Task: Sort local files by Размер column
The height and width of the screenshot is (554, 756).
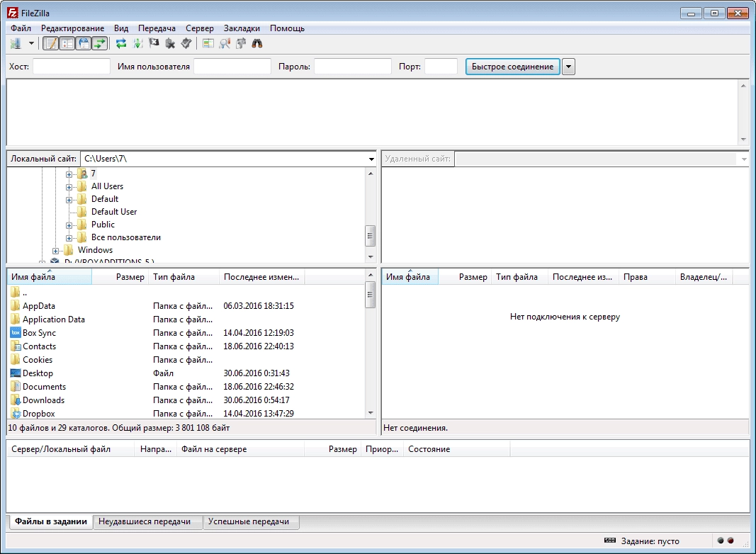Action: [120, 277]
